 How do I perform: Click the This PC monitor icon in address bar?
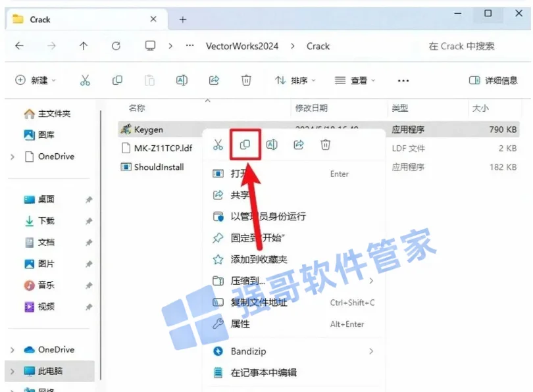pyautogui.click(x=150, y=45)
